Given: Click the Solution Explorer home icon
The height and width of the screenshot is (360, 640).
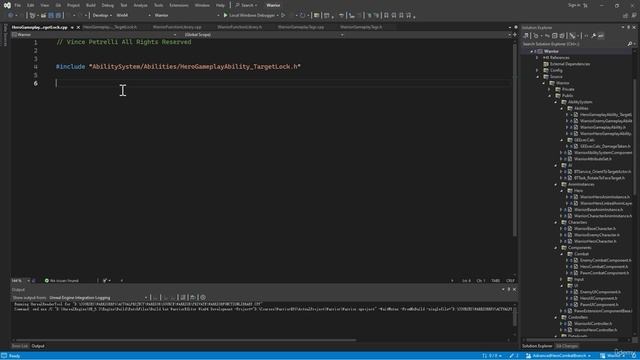Looking at the screenshot, I should pos(526,36).
